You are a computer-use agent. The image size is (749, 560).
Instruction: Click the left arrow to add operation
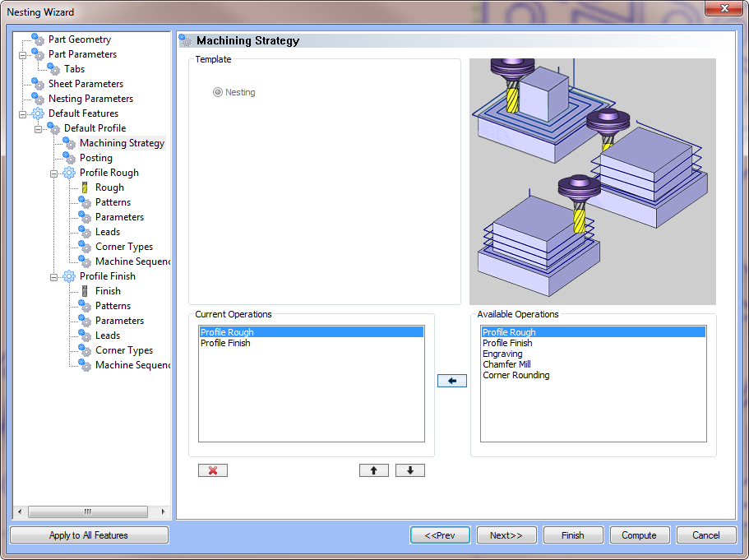tap(451, 381)
